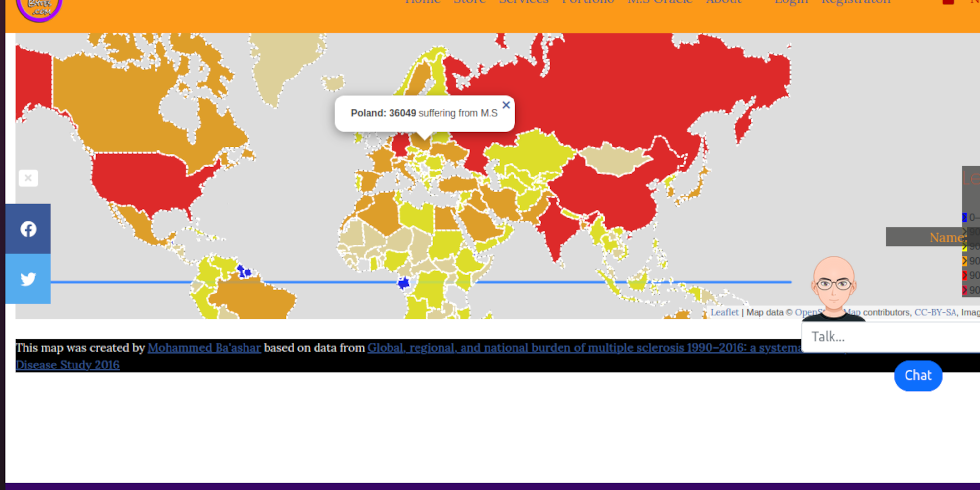Open the Mohammed Ba'ashar author link
The height and width of the screenshot is (490, 980).
(204, 348)
